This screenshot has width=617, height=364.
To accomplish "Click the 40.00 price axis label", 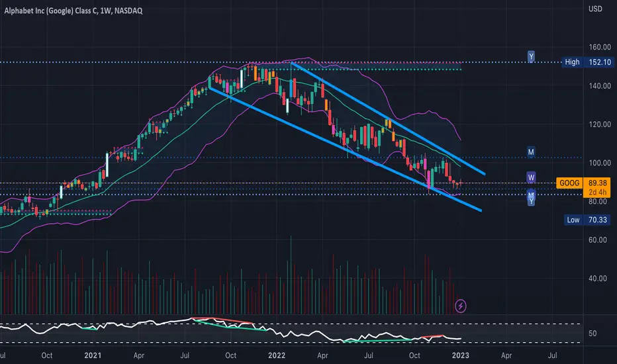I will 598,279.
